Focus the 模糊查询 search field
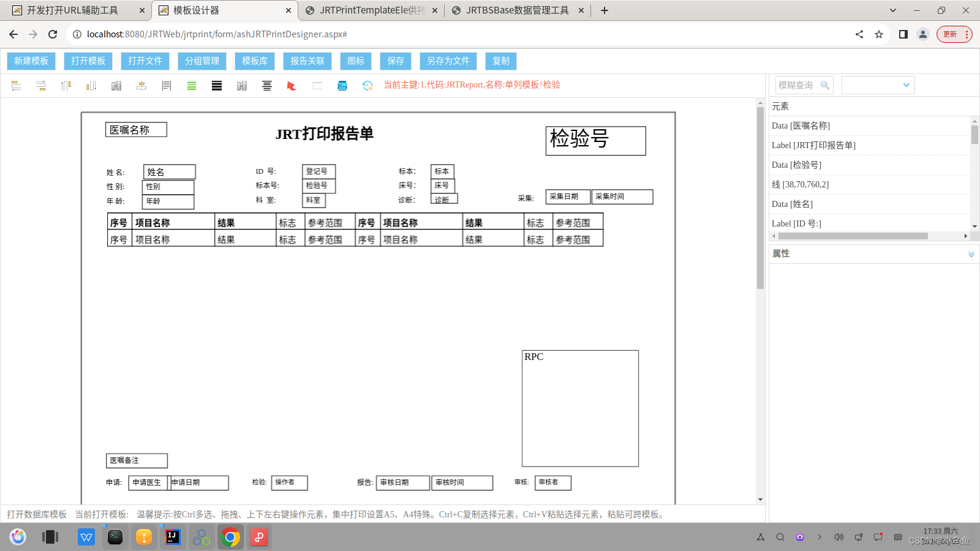 (x=797, y=85)
